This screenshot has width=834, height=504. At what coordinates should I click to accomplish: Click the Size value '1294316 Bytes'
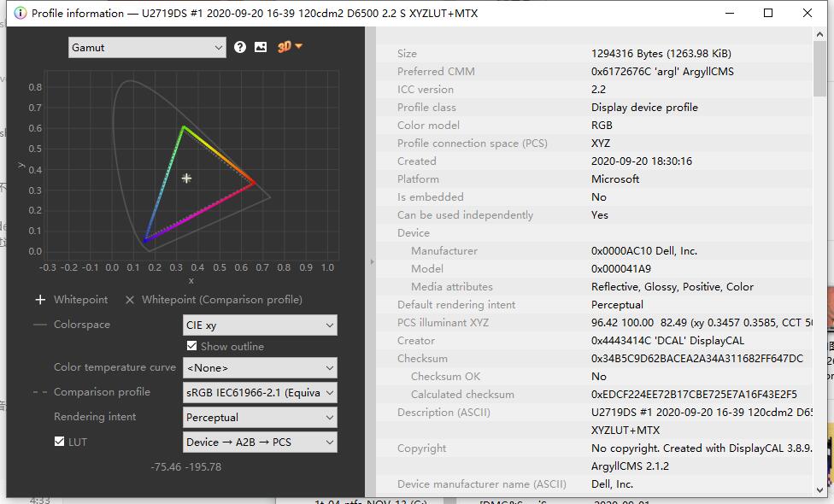point(661,53)
